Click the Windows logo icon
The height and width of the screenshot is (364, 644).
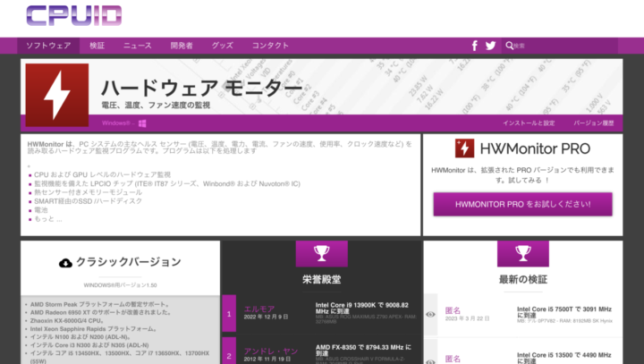(142, 123)
